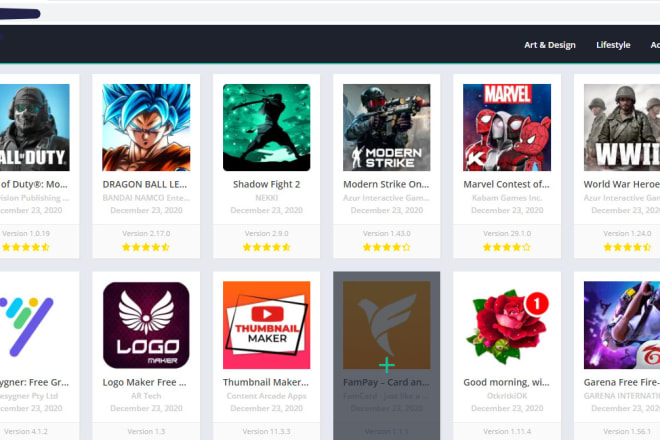Image resolution: width=660 pixels, height=440 pixels.
Task: Click the Version 2.17.0 label
Action: [x=146, y=233]
